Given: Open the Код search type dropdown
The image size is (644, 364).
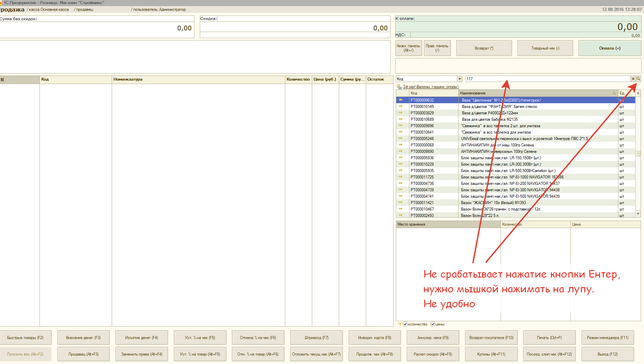Looking at the screenshot, I should click(459, 79).
